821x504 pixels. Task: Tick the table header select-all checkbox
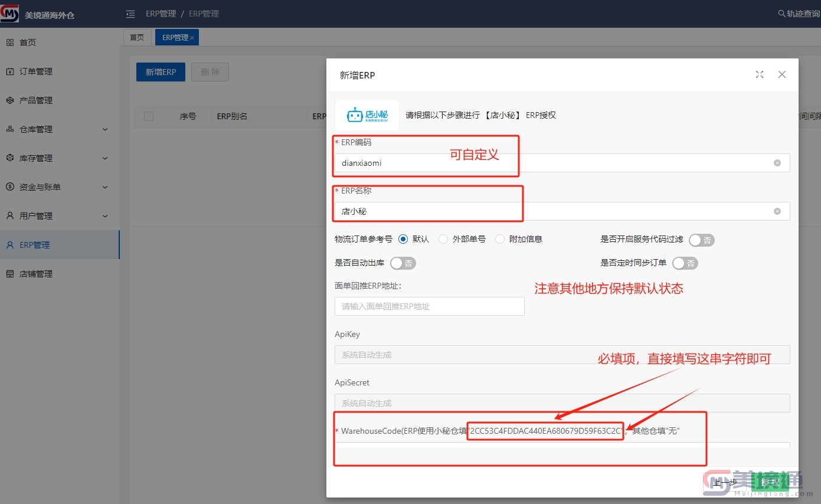[149, 116]
